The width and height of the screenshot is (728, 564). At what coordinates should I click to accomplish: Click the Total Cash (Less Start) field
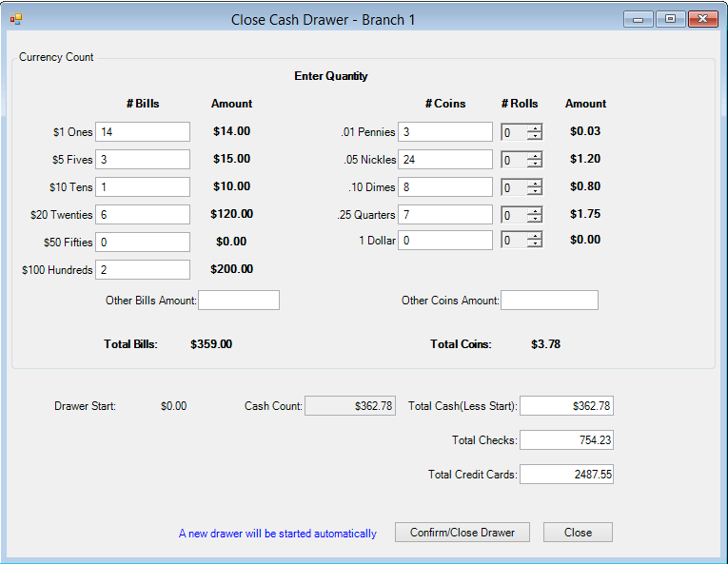(x=566, y=406)
